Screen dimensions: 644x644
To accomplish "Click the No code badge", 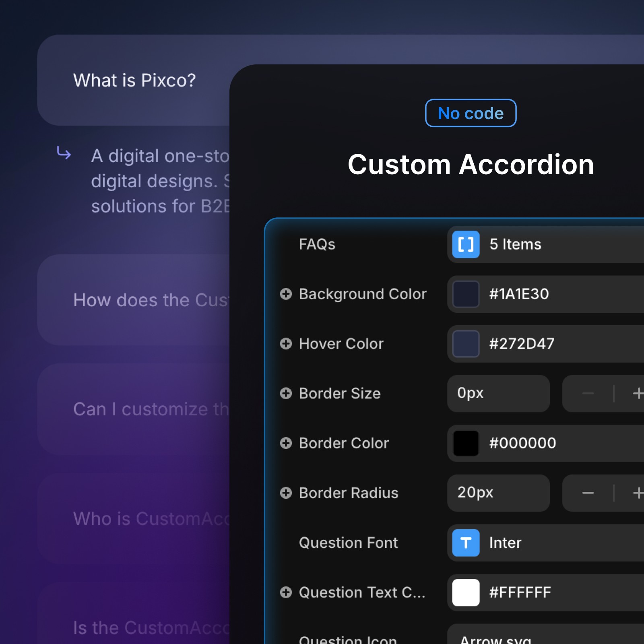I will [x=471, y=113].
